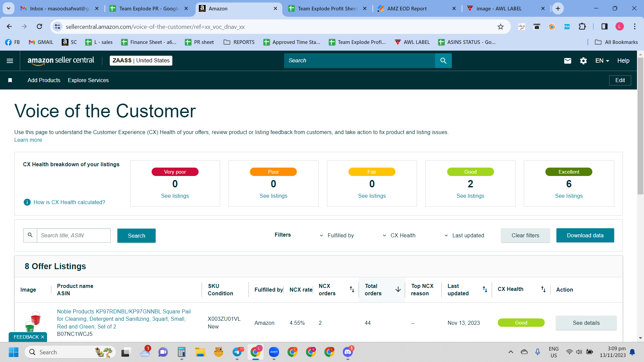The width and height of the screenshot is (644, 362).
Task: Click How is CX Health calculated link
Action: tap(69, 202)
